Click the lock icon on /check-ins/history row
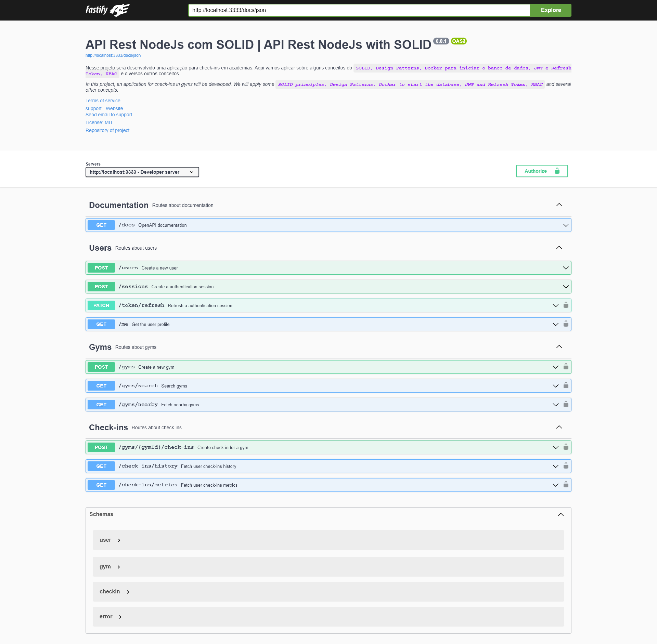 [x=566, y=466]
